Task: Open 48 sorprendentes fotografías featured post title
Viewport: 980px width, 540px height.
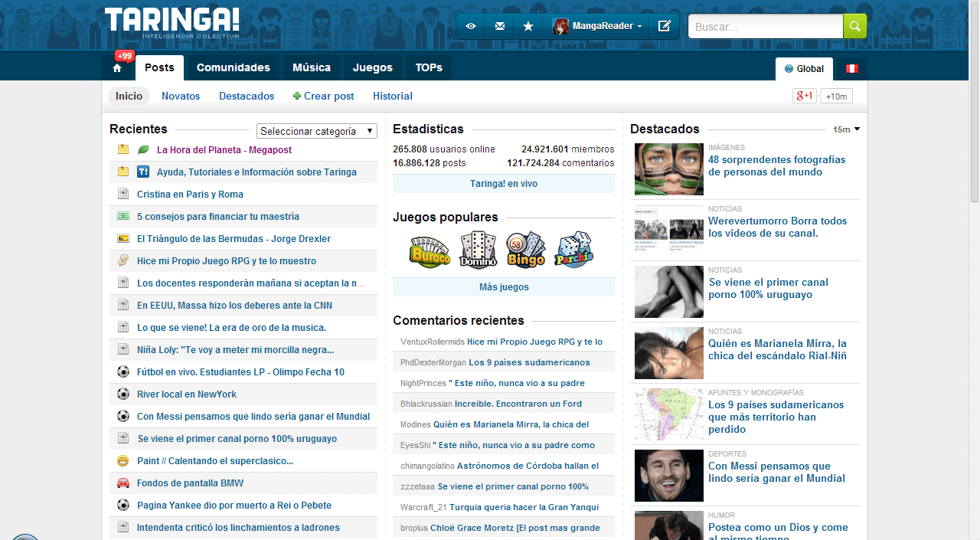Action: click(x=777, y=166)
